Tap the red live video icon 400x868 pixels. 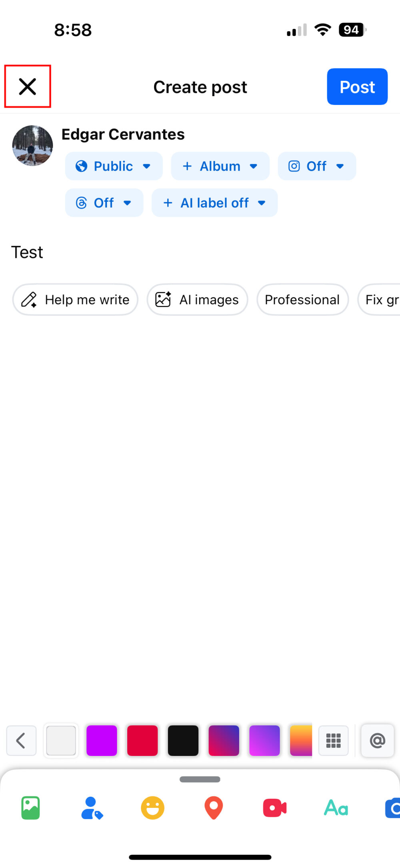274,808
